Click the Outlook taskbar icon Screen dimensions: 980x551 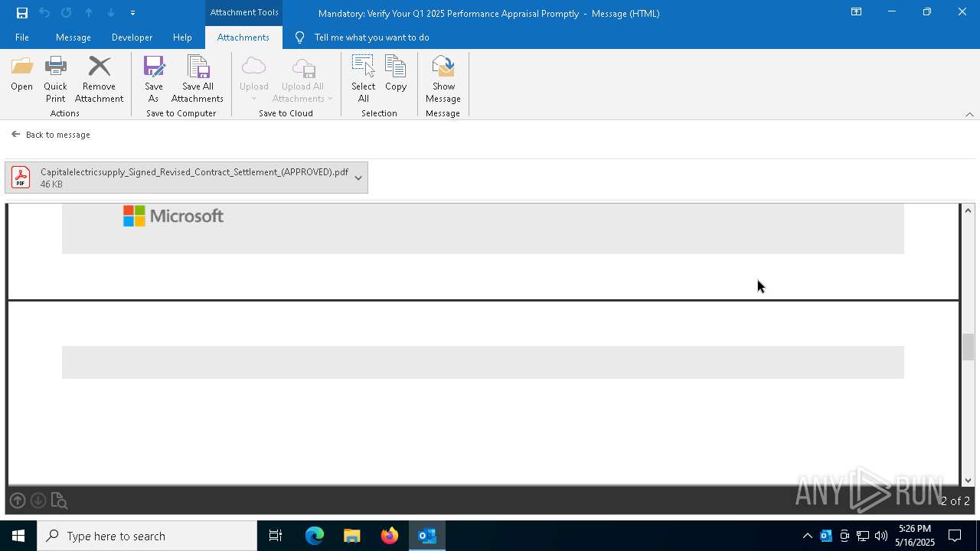point(426,536)
